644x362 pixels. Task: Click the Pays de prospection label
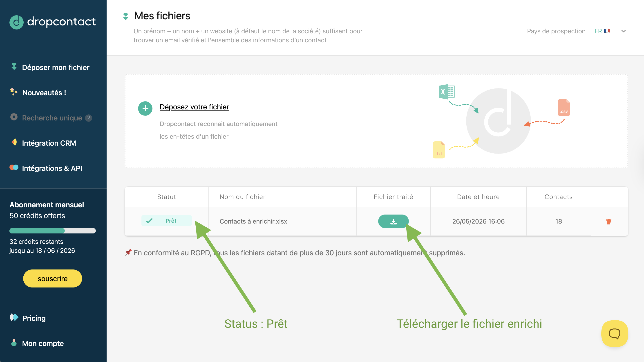click(x=556, y=31)
